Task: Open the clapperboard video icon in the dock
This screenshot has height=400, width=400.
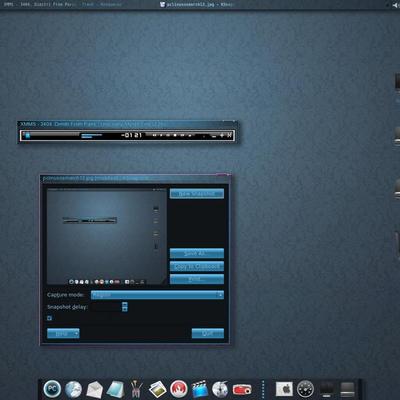Action: [200, 389]
